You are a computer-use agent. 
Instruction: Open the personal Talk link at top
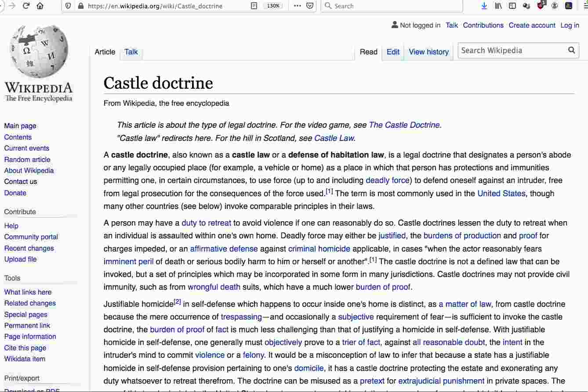tap(451, 25)
